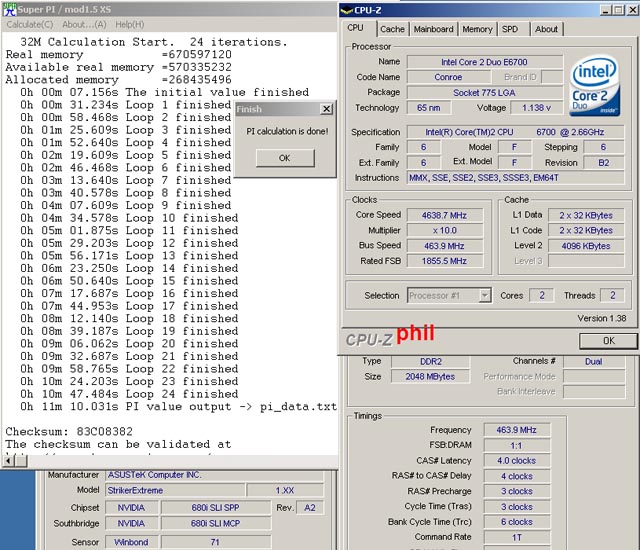Click the Specification field Intel(R) Core(TM)2 CPU
This screenshot has height=550, width=640.
coord(515,132)
